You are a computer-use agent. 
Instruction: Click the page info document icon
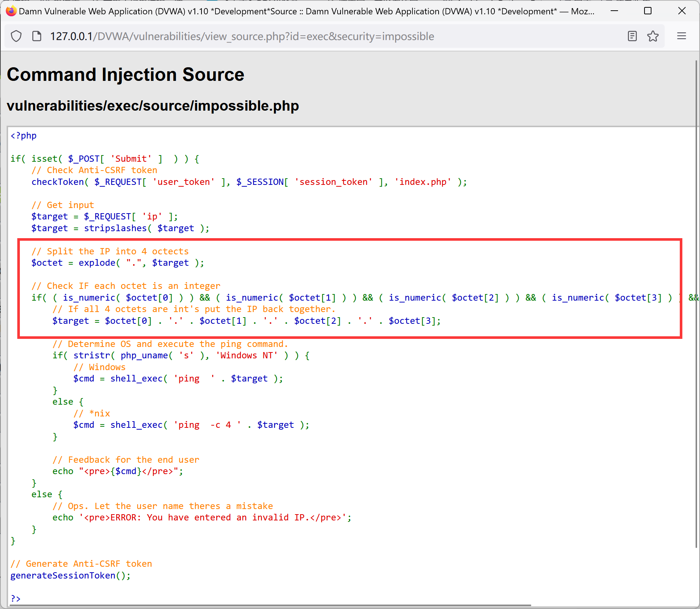[x=37, y=36]
